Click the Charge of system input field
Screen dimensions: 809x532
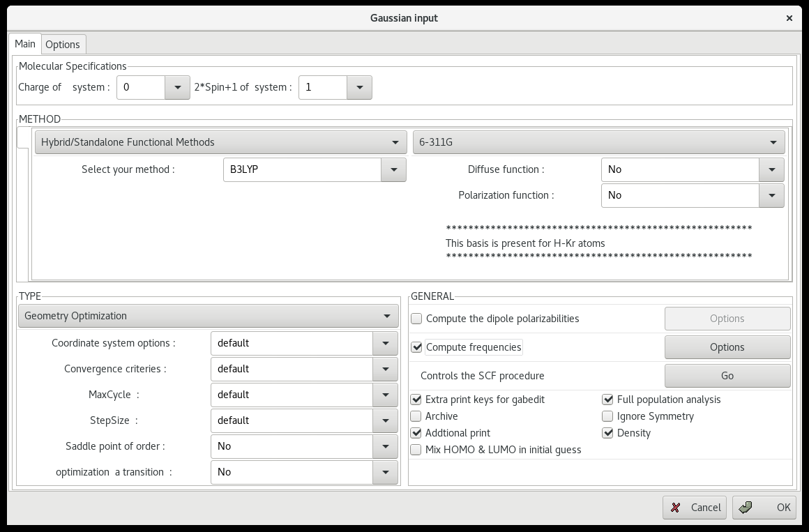(141, 88)
